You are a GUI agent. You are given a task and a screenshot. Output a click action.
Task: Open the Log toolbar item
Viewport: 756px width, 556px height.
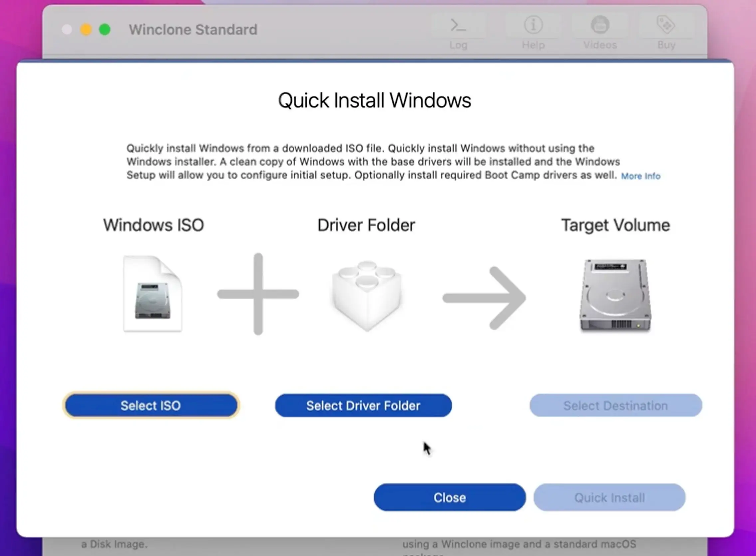tap(459, 32)
